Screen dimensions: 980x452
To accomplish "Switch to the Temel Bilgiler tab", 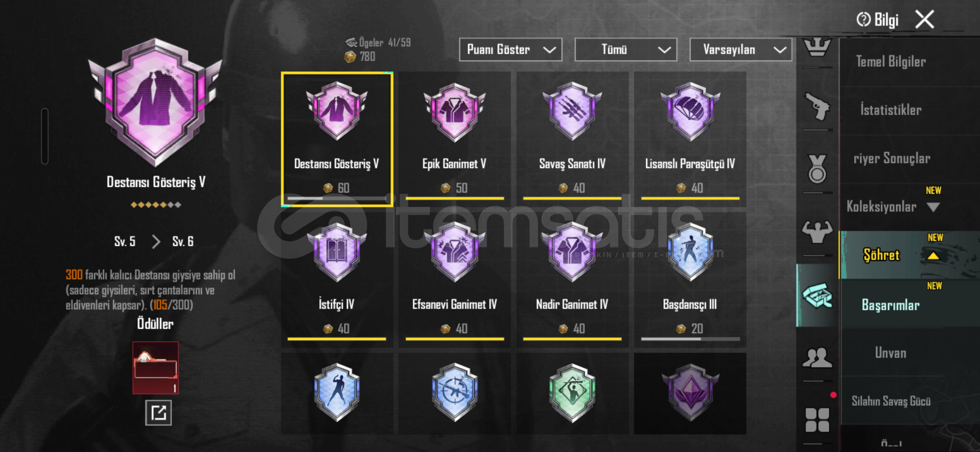I will click(x=890, y=62).
